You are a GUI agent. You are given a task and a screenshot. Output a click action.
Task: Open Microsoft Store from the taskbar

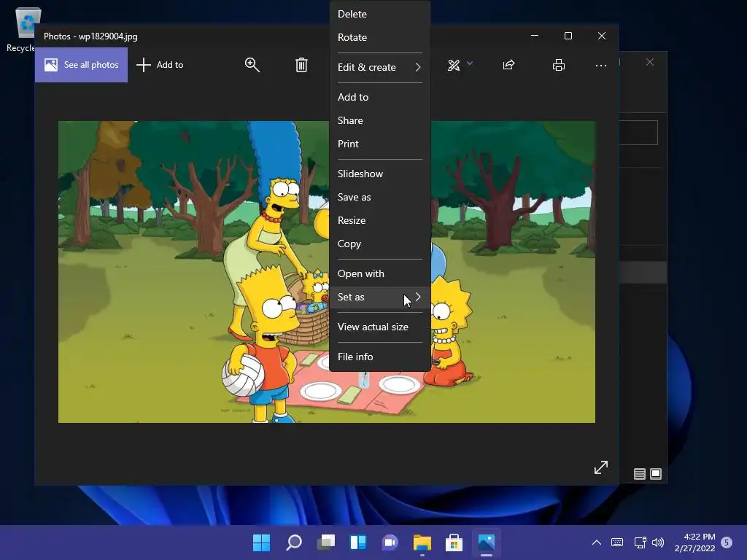point(454,542)
